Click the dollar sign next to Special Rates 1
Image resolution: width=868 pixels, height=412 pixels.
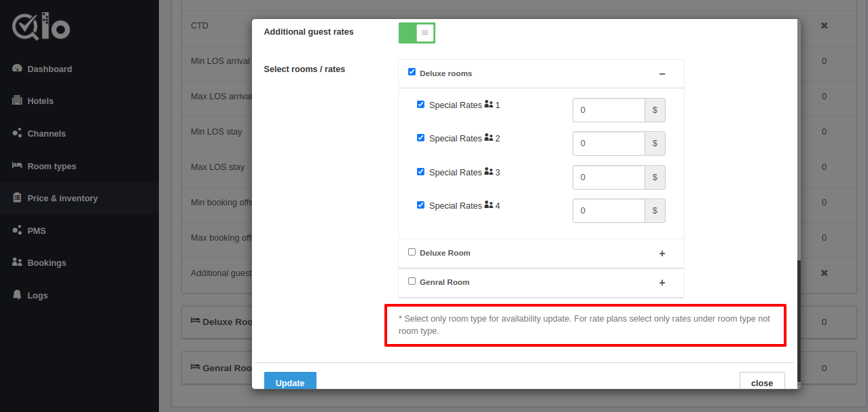[x=655, y=110]
